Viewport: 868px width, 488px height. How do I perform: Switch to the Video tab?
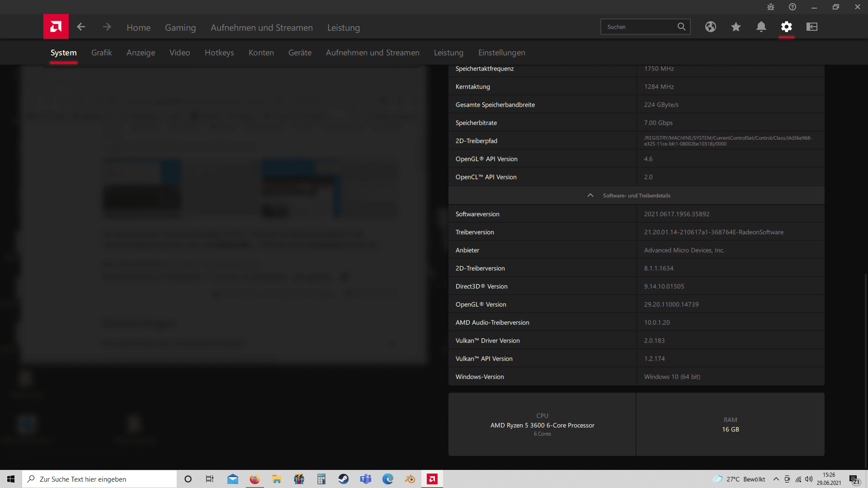click(179, 52)
